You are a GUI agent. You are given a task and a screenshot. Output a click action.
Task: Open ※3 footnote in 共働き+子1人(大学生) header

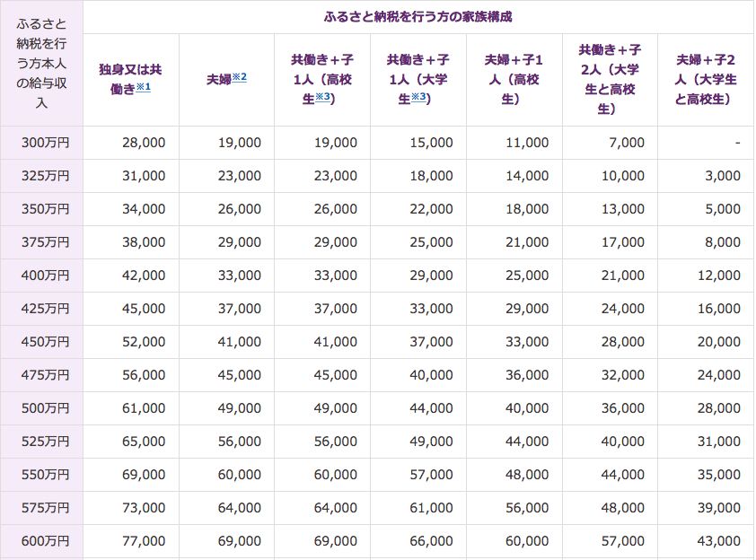[418, 97]
